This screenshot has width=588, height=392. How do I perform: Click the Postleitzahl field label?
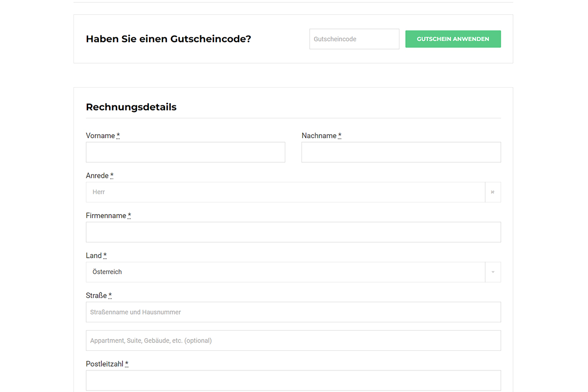coord(104,364)
